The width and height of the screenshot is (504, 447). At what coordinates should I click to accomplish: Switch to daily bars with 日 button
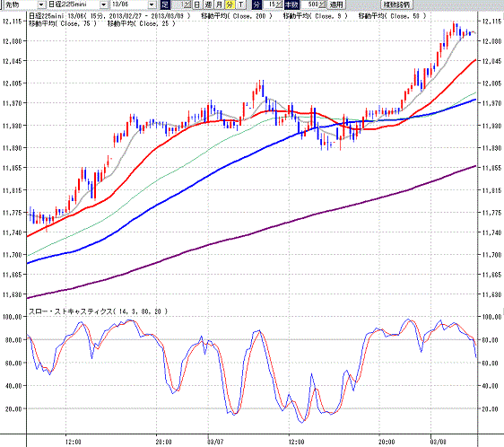197,4
